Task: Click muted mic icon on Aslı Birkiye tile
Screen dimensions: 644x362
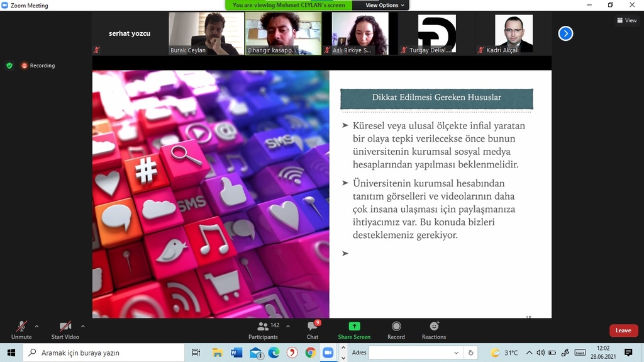Action: 327,50
